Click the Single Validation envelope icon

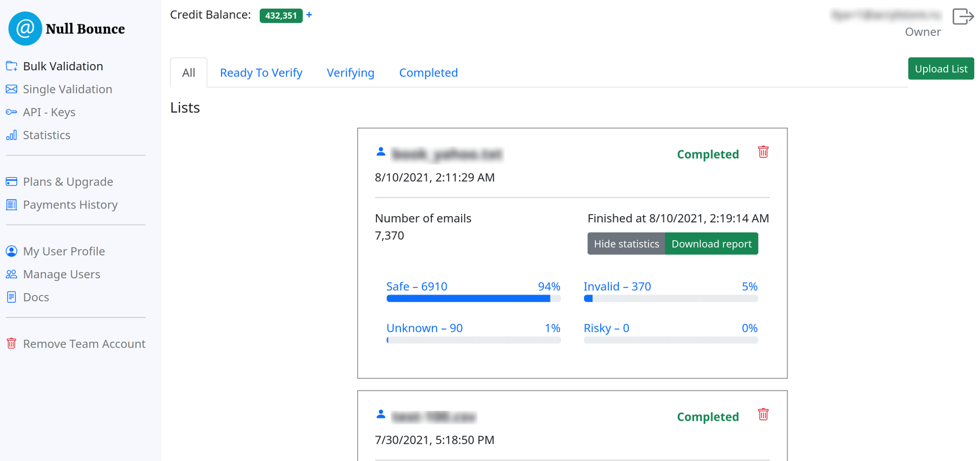[11, 89]
